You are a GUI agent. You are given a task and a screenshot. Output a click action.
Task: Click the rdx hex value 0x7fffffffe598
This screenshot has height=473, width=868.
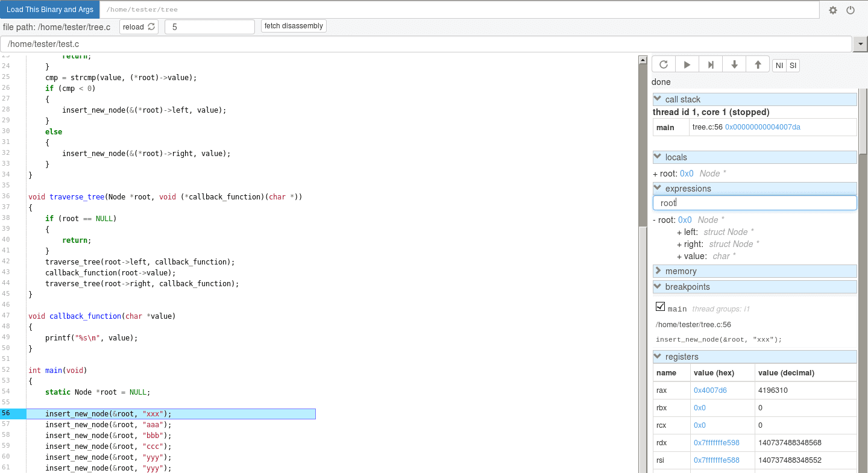point(717,443)
